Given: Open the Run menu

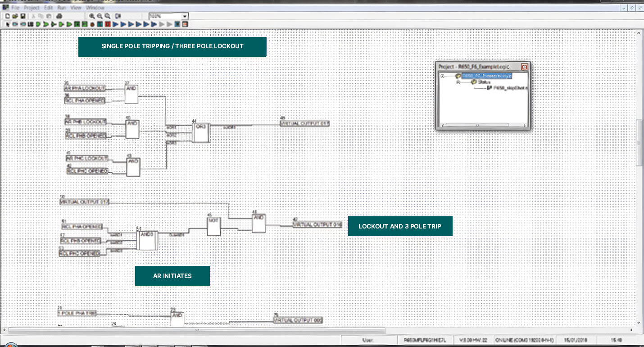Looking at the screenshot, I should tap(62, 8).
